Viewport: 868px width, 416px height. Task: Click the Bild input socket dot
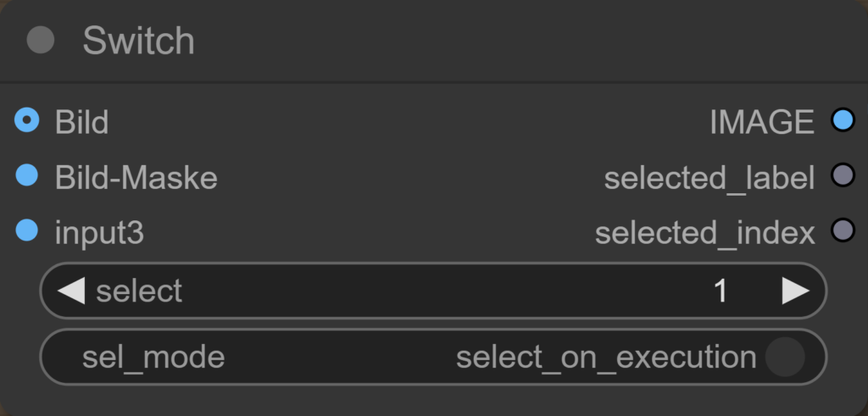pos(27,121)
